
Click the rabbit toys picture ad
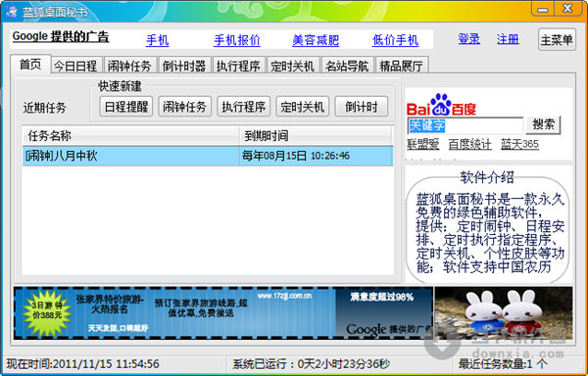(x=504, y=313)
